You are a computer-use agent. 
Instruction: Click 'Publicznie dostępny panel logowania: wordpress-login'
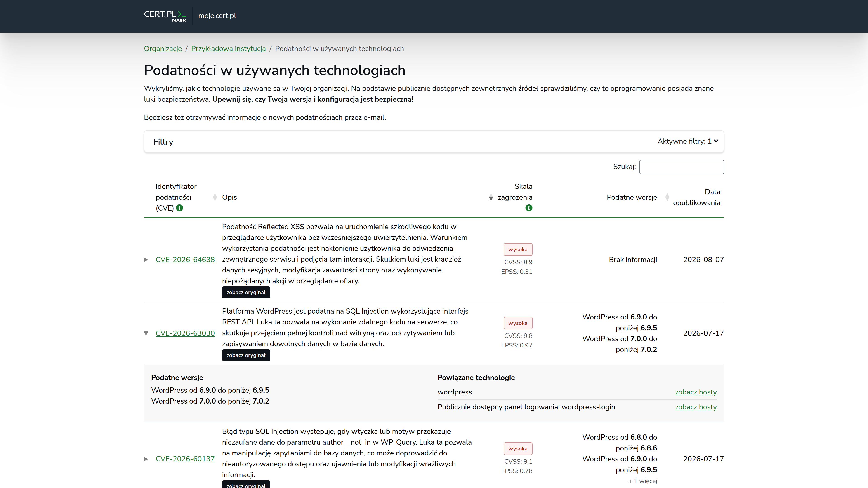point(526,407)
